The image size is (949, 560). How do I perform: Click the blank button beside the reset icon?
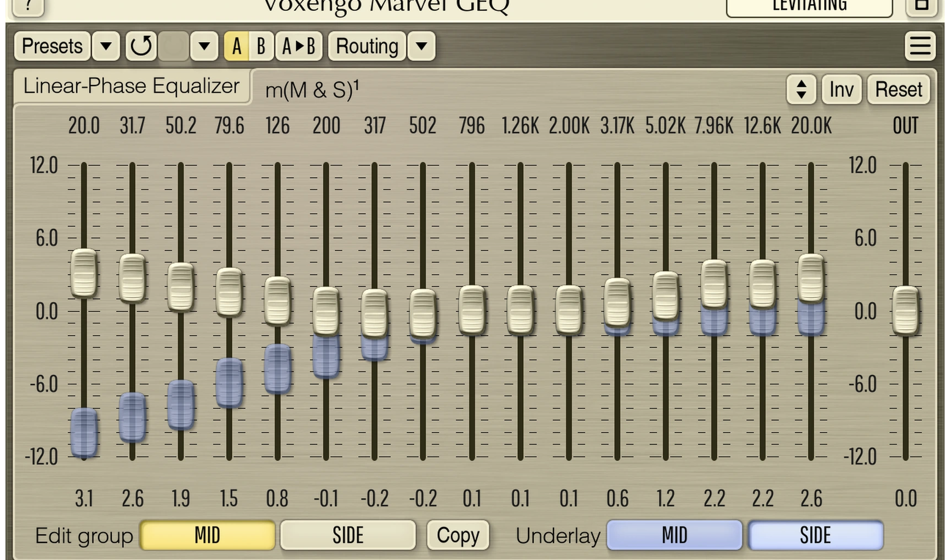coord(173,46)
